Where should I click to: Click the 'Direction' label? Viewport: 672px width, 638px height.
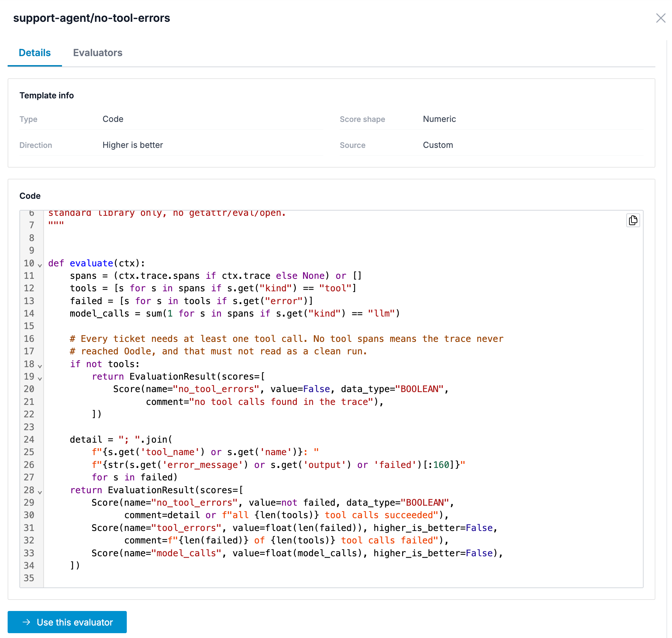36,145
